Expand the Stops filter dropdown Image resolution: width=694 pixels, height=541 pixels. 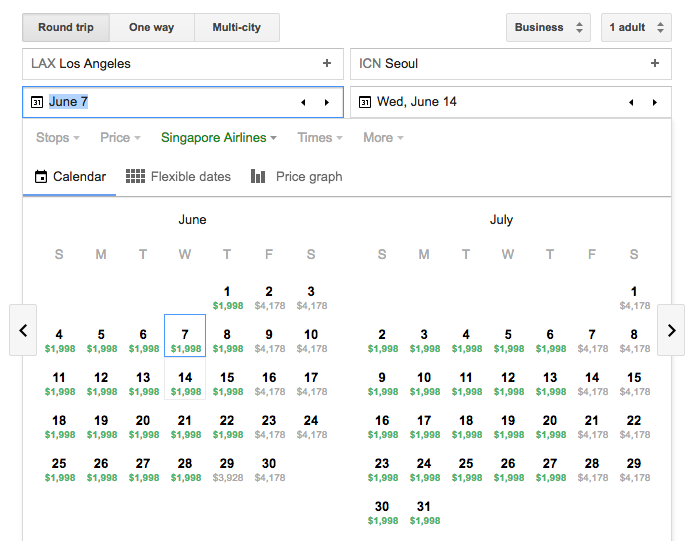click(x=58, y=138)
